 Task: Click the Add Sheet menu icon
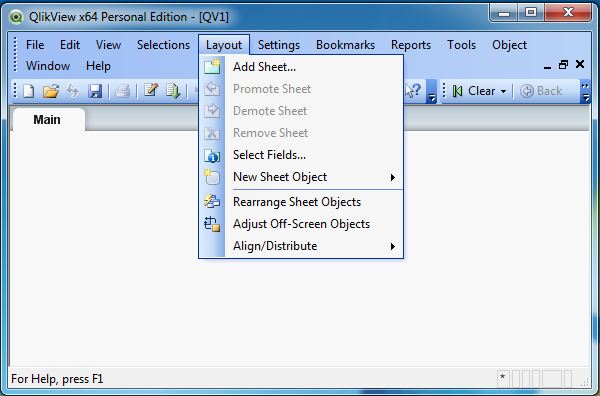(212, 67)
